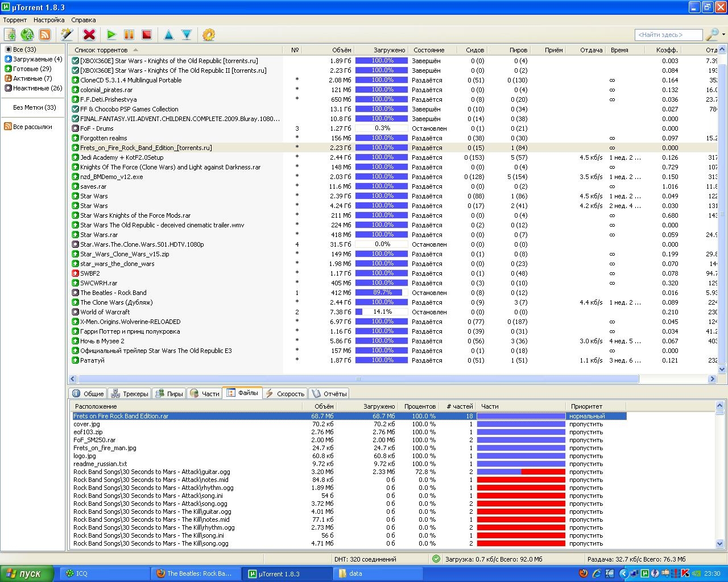
Task: Click the 89.7% progress bar of The Beatles
Action: click(x=382, y=293)
